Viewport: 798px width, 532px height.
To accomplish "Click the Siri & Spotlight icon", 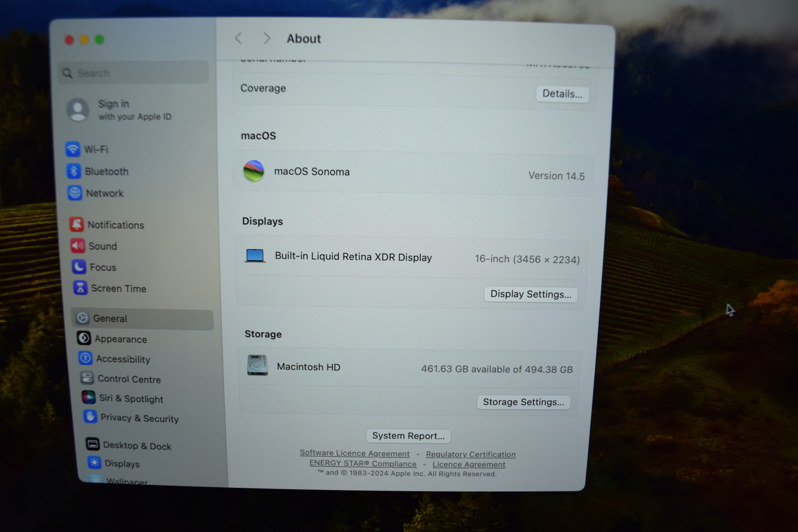I will (89, 397).
